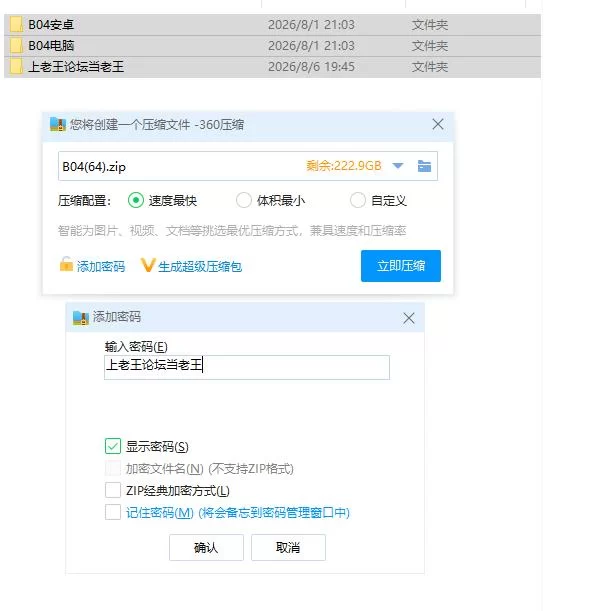Uncheck the 显示密码 checkbox
This screenshot has width=592, height=611.
click(x=113, y=446)
